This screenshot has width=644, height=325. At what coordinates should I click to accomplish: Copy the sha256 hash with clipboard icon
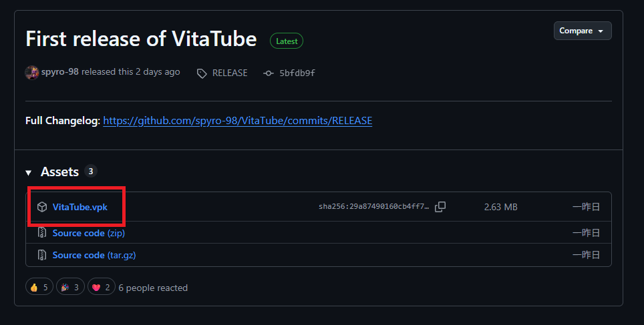coord(440,207)
